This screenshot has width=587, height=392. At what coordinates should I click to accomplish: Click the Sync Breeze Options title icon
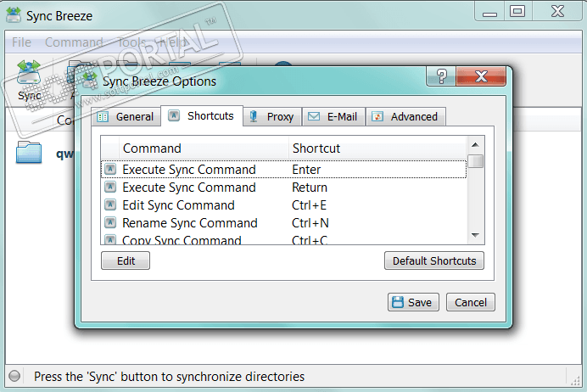[x=87, y=81]
